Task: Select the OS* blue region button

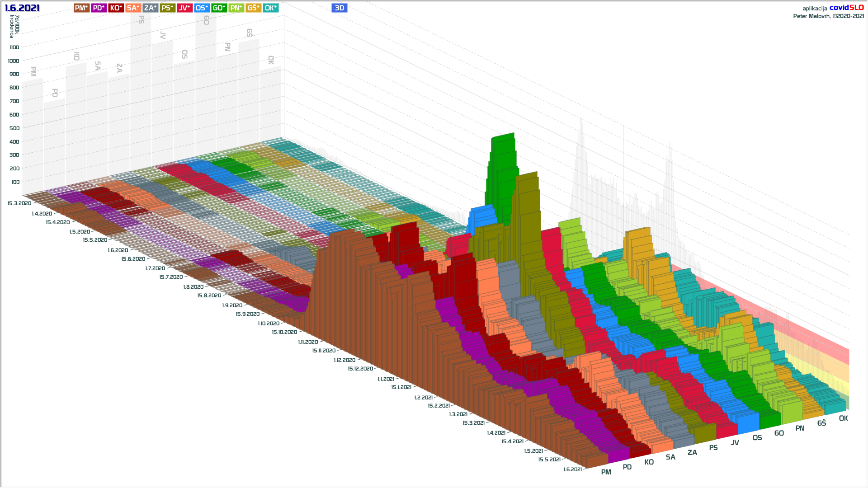Action: tap(202, 8)
